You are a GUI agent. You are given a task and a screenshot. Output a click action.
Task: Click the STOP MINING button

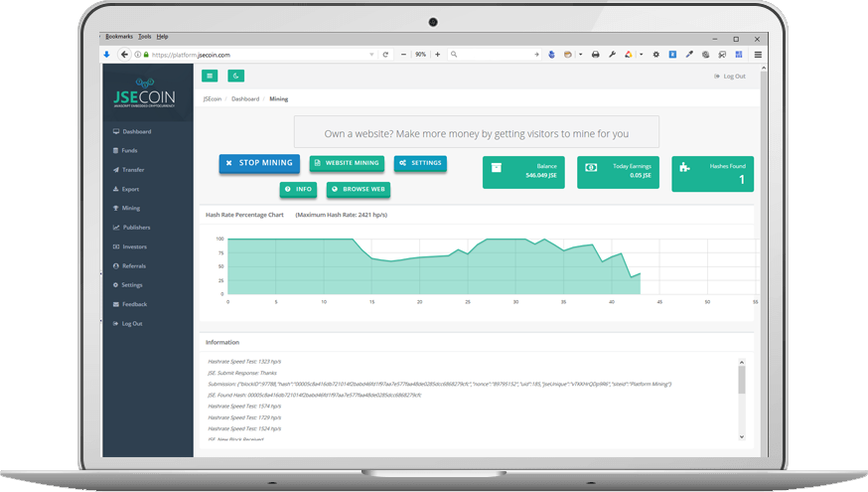click(x=259, y=163)
